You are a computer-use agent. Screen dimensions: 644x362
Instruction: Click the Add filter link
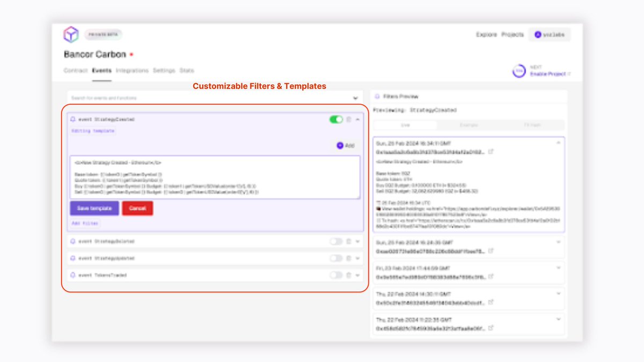[x=85, y=223]
